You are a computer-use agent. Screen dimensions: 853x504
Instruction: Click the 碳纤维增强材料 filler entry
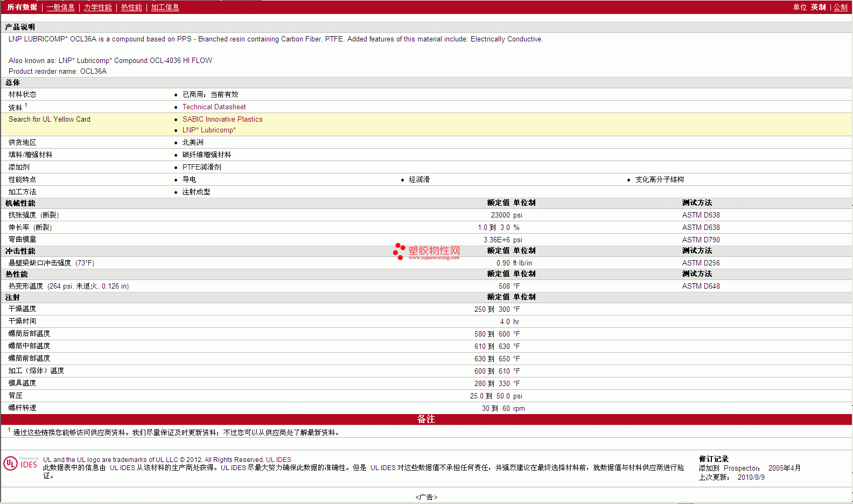(206, 155)
